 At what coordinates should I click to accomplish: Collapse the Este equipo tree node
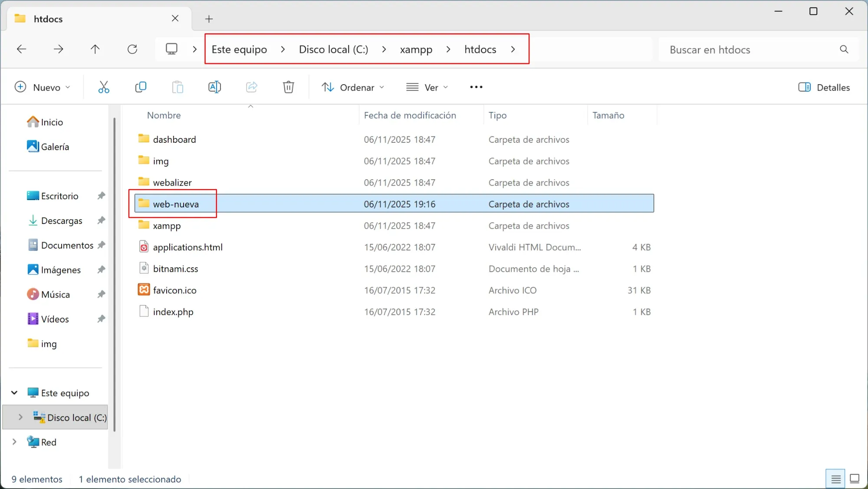click(x=14, y=393)
